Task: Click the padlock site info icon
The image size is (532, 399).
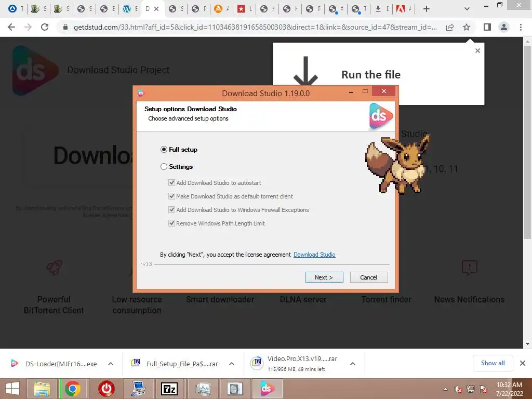Action: pos(65,27)
